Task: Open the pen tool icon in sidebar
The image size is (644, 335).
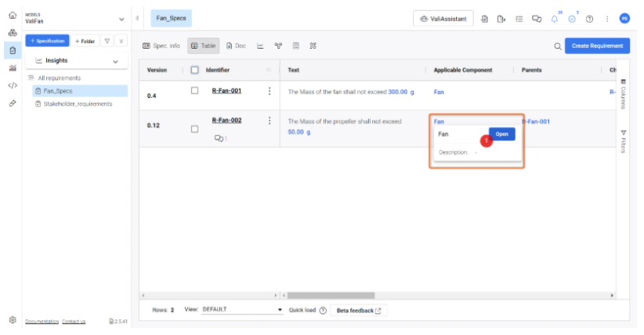Action: click(x=13, y=104)
